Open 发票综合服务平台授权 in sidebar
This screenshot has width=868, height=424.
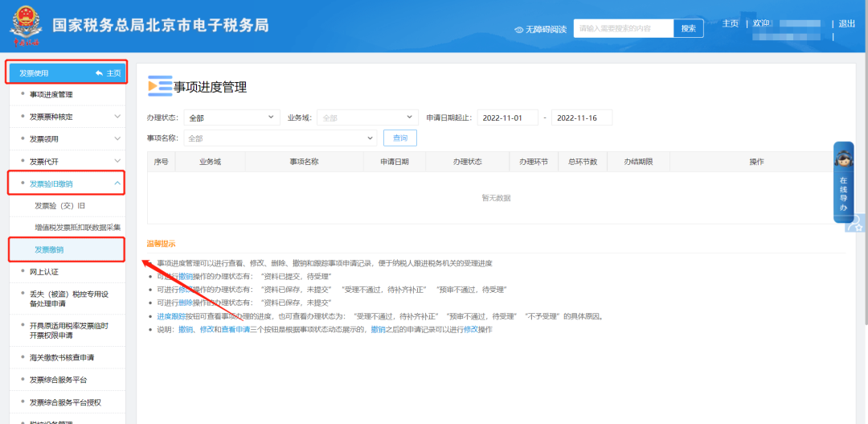65,402
